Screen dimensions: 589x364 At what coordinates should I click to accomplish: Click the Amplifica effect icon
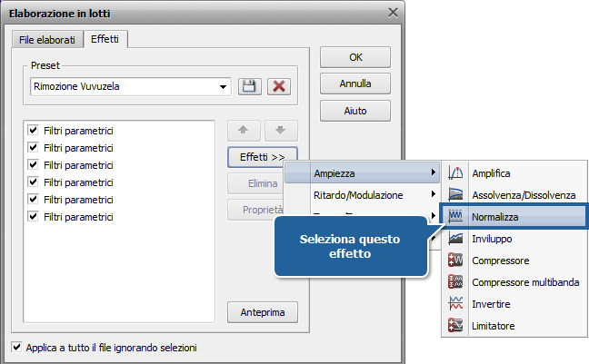pos(455,173)
